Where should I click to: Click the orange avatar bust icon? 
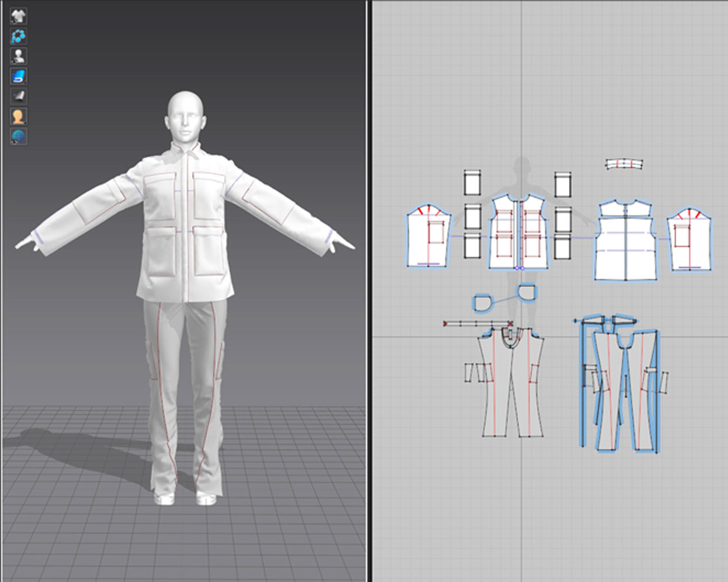coord(18,116)
